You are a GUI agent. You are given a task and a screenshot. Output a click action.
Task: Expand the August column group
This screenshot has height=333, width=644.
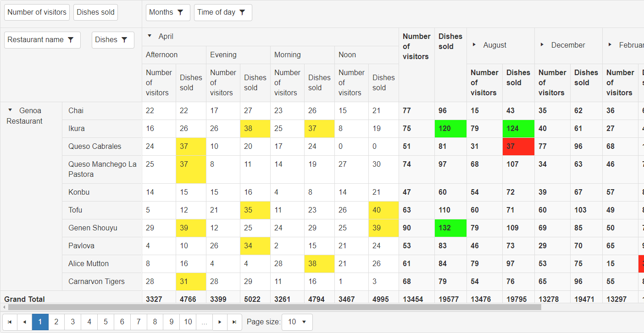tap(474, 45)
